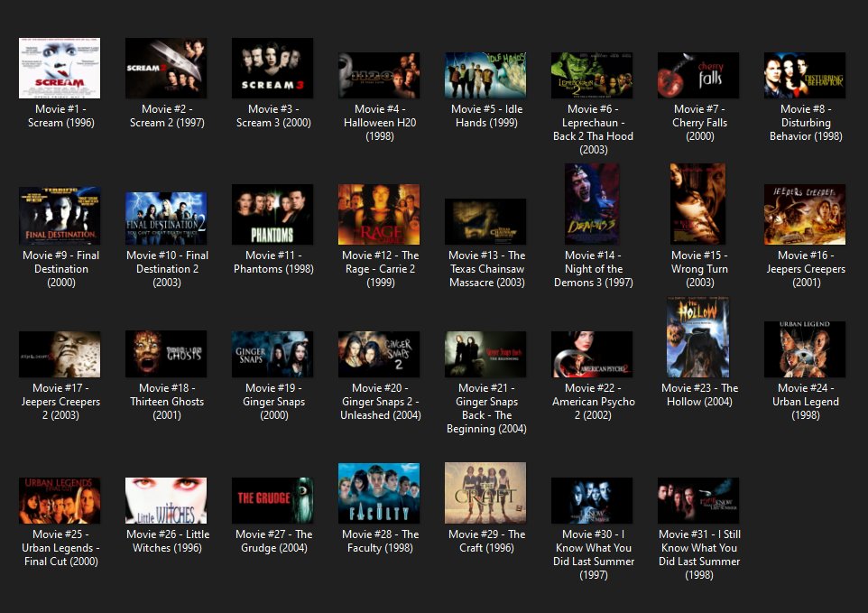Viewport: 868px width, 613px height.
Task: Select the Scream 3 (2000) poster thumbnail
Action: tap(272, 68)
